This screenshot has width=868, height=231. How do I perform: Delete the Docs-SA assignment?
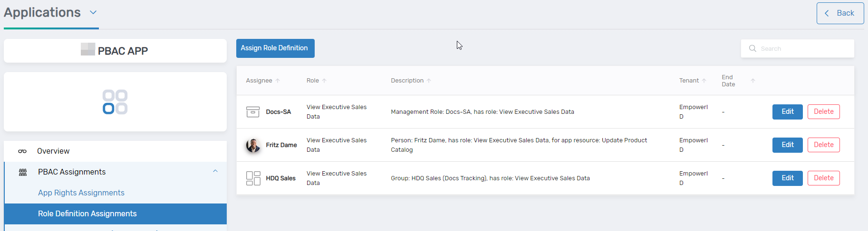pyautogui.click(x=824, y=112)
